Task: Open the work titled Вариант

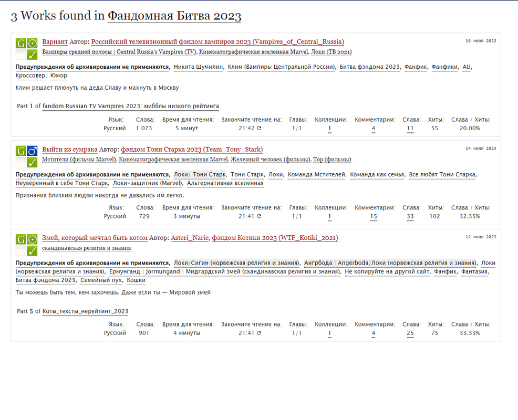Action: pos(55,41)
